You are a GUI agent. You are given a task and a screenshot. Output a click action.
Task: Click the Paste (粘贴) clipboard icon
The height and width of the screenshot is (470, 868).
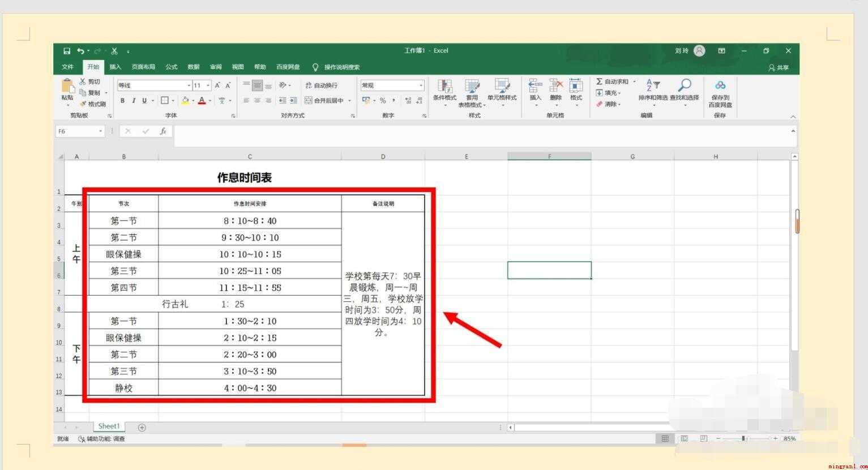pyautogui.click(x=67, y=86)
